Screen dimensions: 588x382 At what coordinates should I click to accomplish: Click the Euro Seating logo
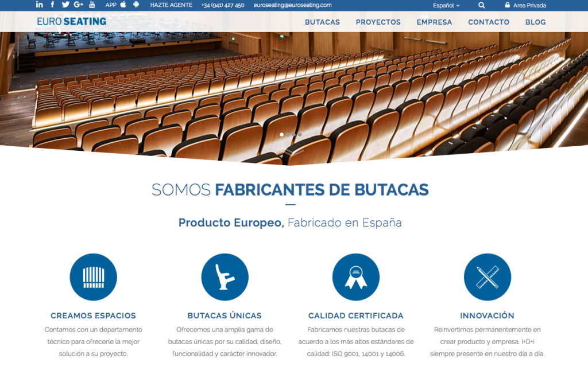pyautogui.click(x=71, y=21)
